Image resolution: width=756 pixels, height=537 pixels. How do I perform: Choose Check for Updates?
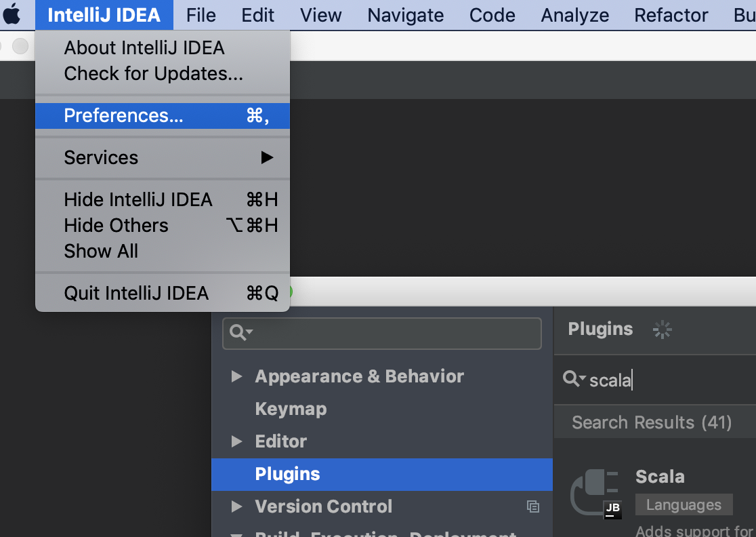point(153,73)
